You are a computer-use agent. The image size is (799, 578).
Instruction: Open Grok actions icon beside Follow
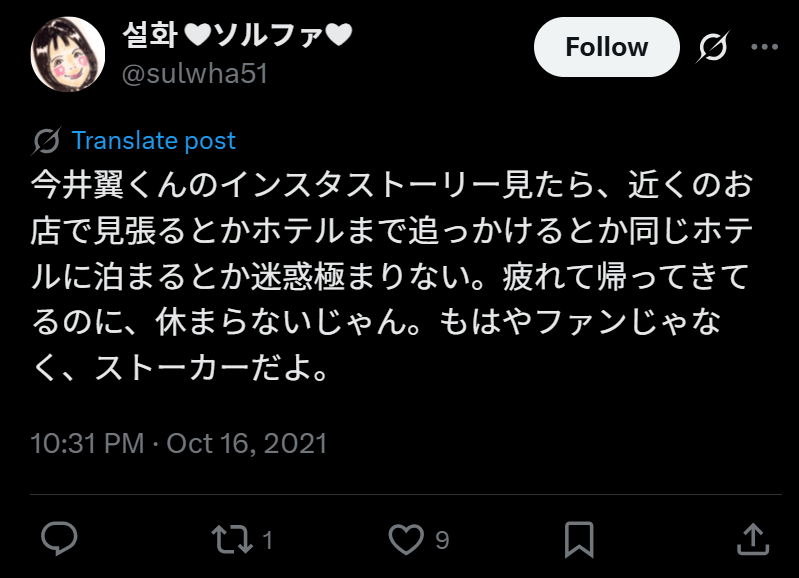pos(713,47)
